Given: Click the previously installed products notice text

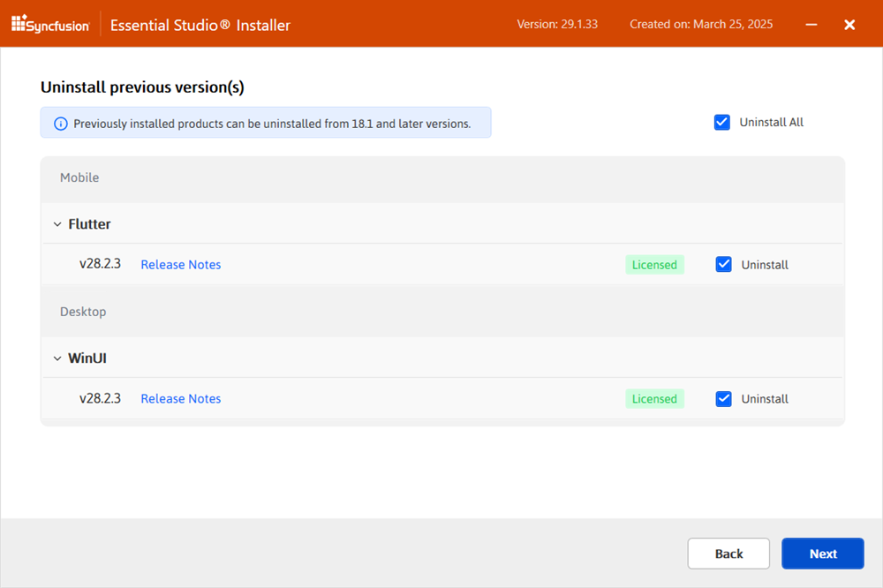Looking at the screenshot, I should 272,124.
